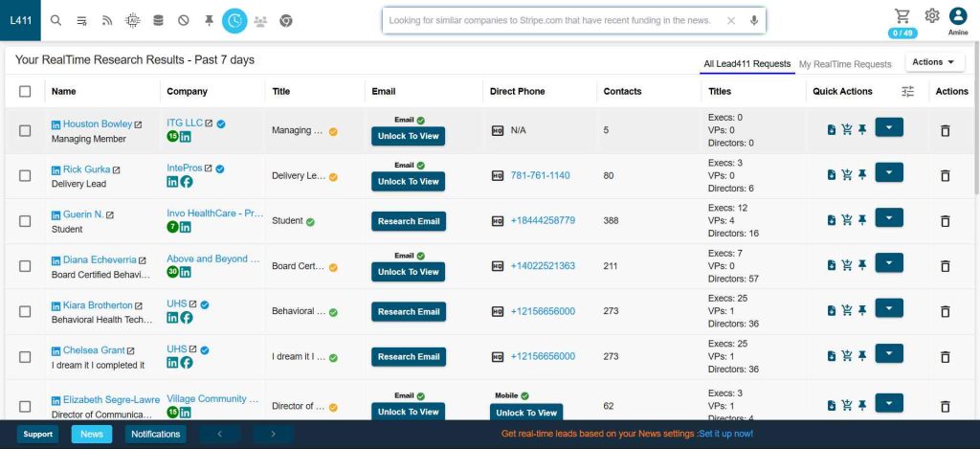Expand quick actions dropdown for Diana Echeverria
The image size is (980, 449).
889,262
